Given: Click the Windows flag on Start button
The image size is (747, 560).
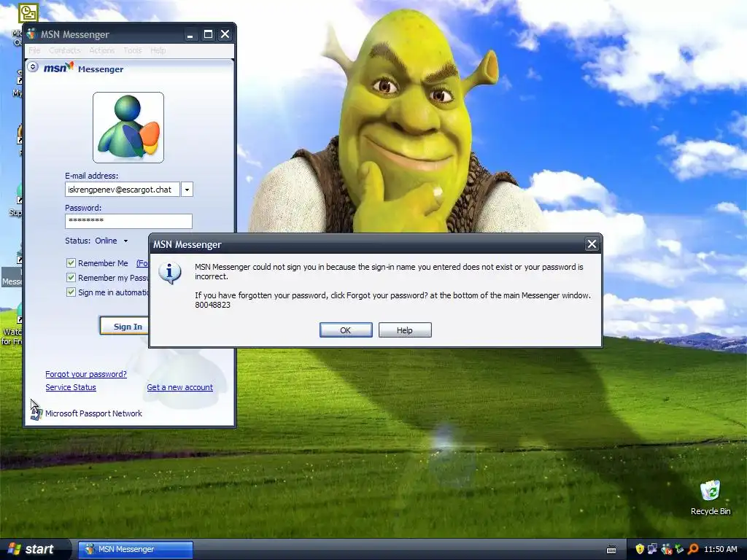Looking at the screenshot, I should click(15, 549).
